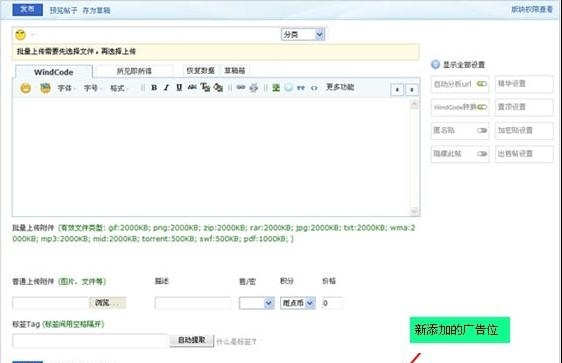This screenshot has width=562, height=363.
Task: Toggle underline formatting (U)
Action: click(x=179, y=87)
